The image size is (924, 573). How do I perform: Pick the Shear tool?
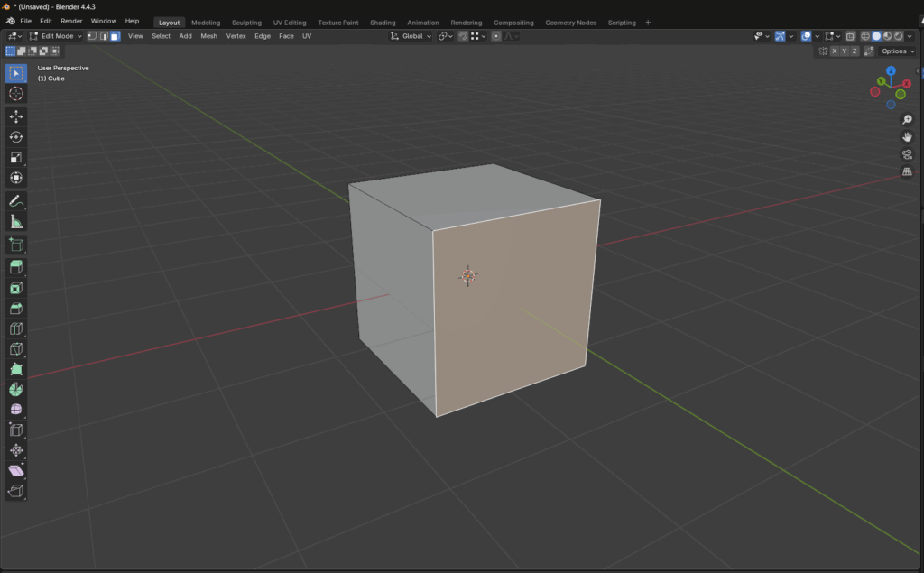pyautogui.click(x=16, y=470)
